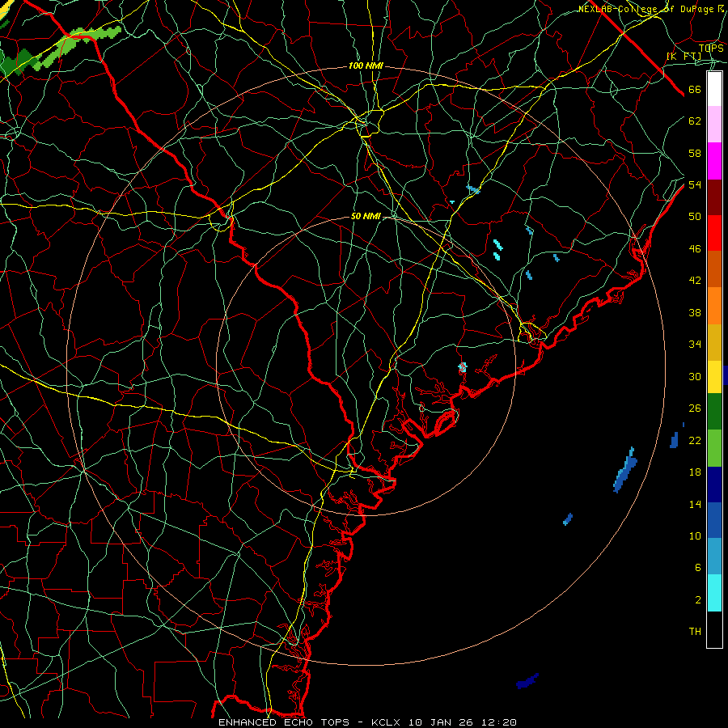Click the "TH" threshold label in legend
The width and height of the screenshot is (728, 728).
(x=695, y=632)
